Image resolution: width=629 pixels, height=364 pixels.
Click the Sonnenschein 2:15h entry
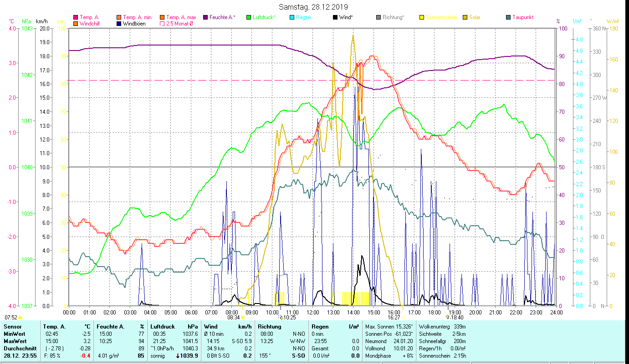[x=442, y=356]
